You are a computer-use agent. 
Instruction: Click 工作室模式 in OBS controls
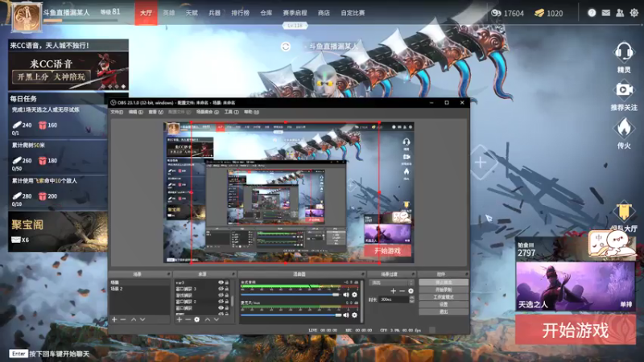click(x=444, y=297)
